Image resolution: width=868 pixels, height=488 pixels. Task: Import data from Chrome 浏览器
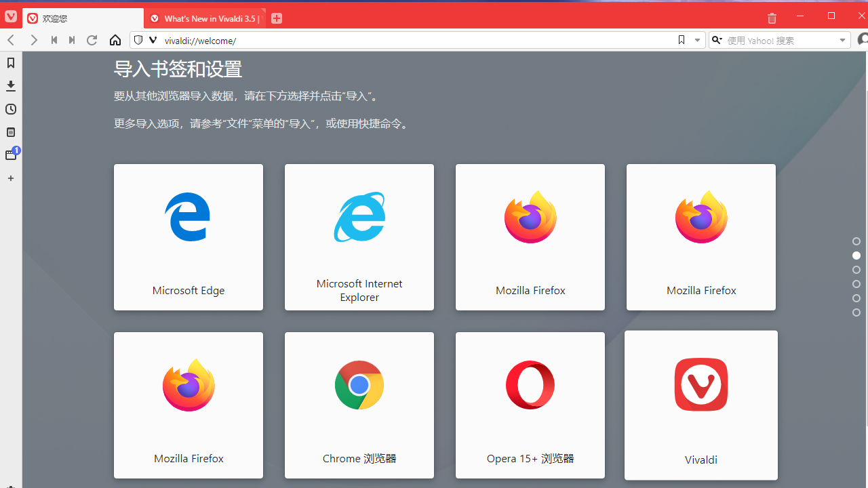(359, 405)
